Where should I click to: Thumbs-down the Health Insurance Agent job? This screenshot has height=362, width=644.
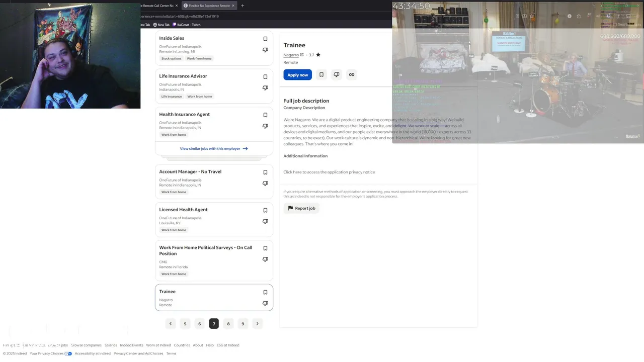265,126
